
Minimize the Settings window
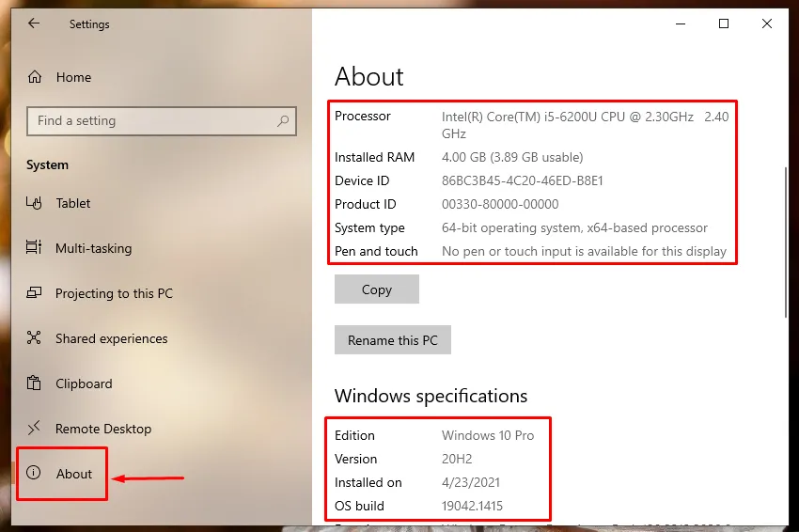681,23
